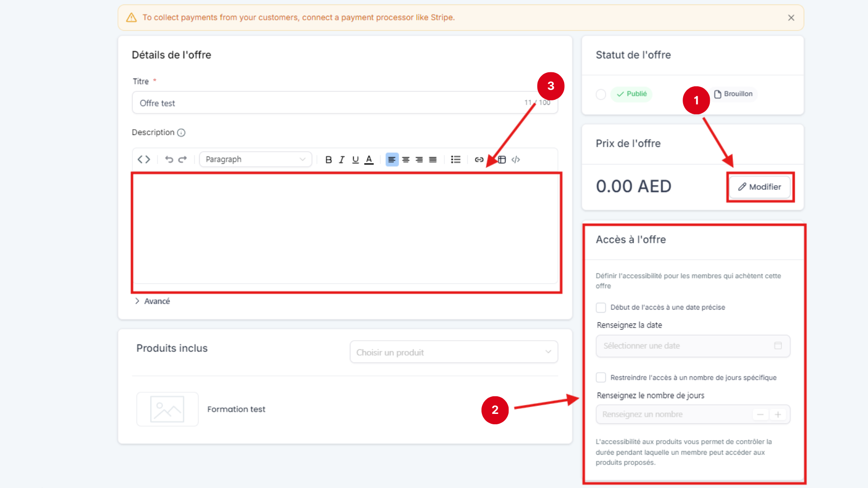Click the Description info icon
Image resolution: width=868 pixels, height=488 pixels.
pyautogui.click(x=181, y=132)
